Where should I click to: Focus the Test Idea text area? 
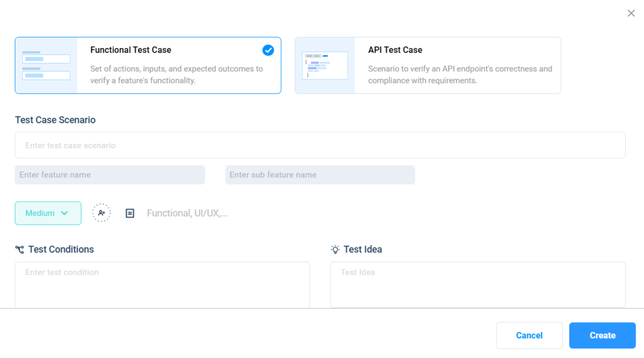tap(478, 284)
